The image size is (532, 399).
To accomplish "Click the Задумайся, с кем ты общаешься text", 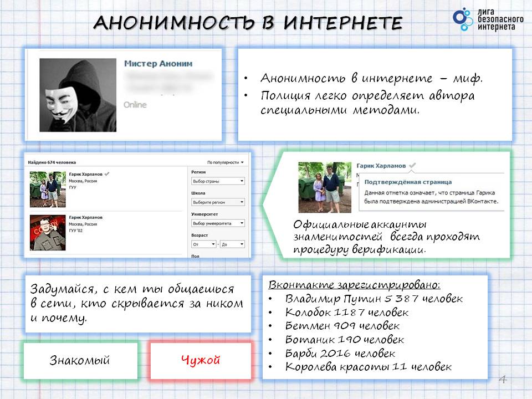I will pyautogui.click(x=136, y=303).
